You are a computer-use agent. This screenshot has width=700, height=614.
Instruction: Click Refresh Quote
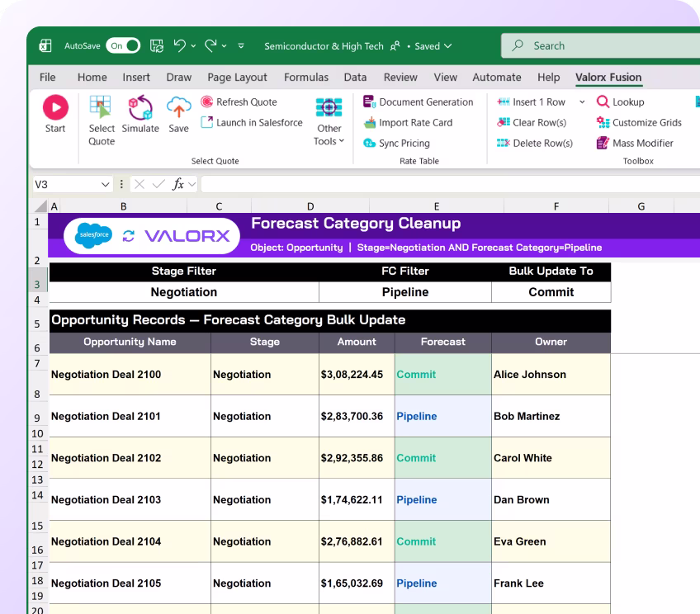(239, 102)
